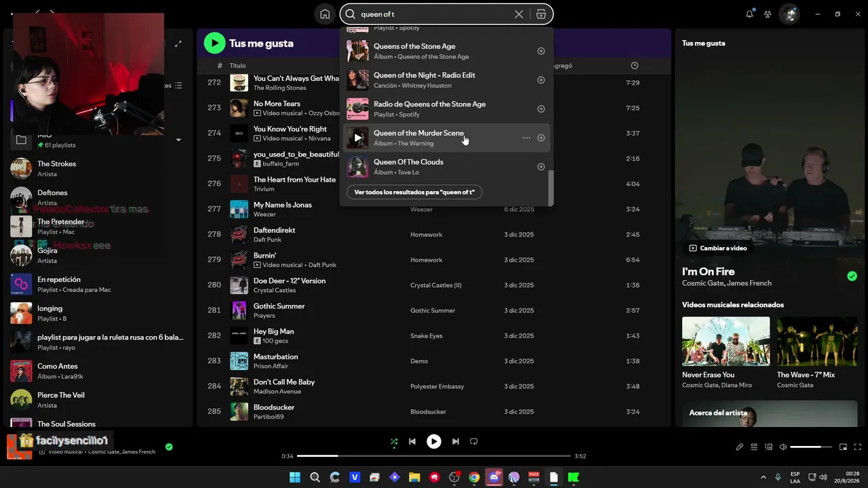Show hidden system tray icons
The height and width of the screenshot is (488, 868).
point(764,477)
